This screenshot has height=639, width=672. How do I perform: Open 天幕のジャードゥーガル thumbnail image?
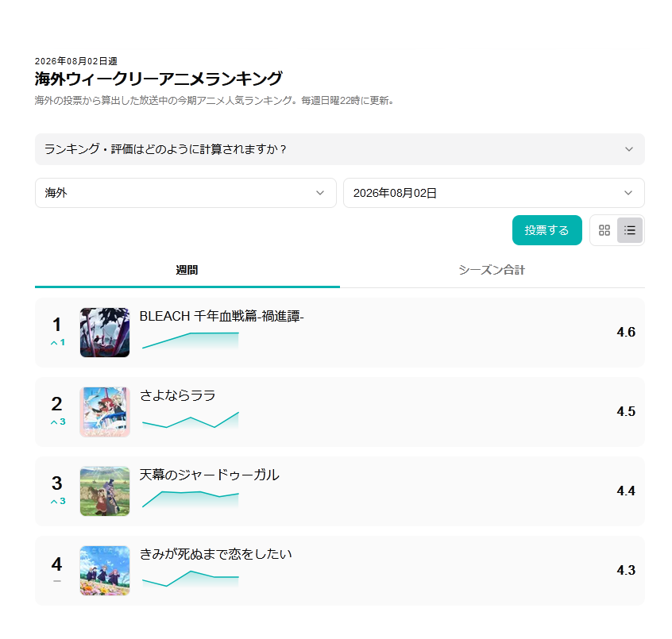(x=105, y=491)
